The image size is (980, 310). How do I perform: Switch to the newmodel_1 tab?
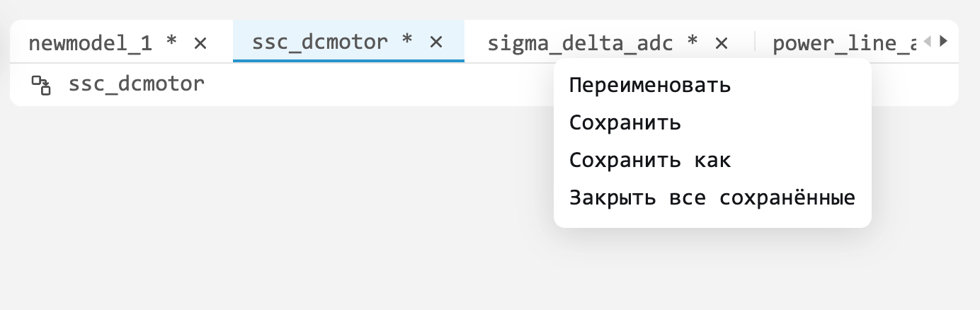[90, 43]
